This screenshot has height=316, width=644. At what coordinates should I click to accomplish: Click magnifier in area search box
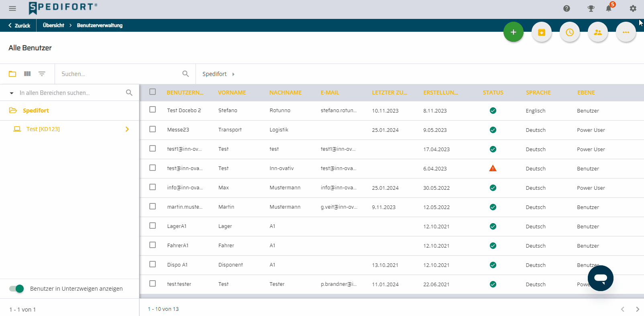pos(129,93)
